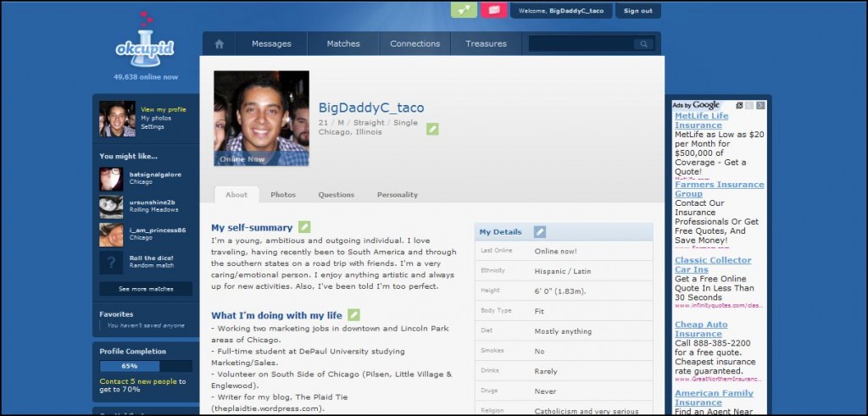868x416 pixels.
Task: Open the pink envelope messages icon
Action: pyautogui.click(x=494, y=10)
